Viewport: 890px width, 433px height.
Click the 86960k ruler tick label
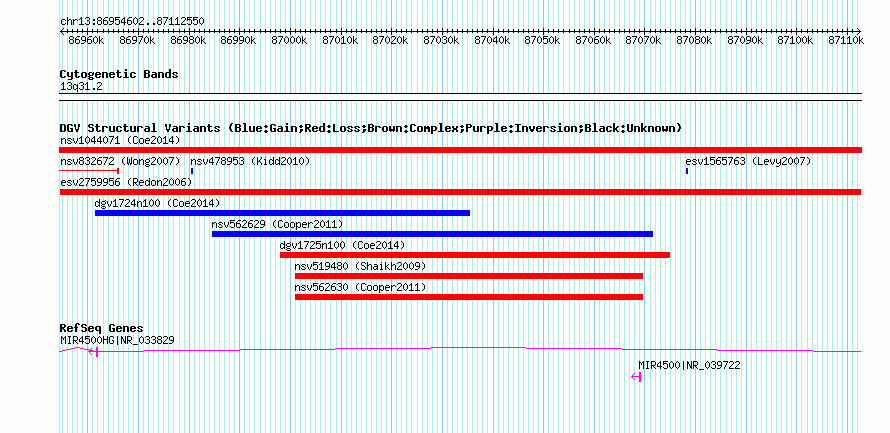86,40
